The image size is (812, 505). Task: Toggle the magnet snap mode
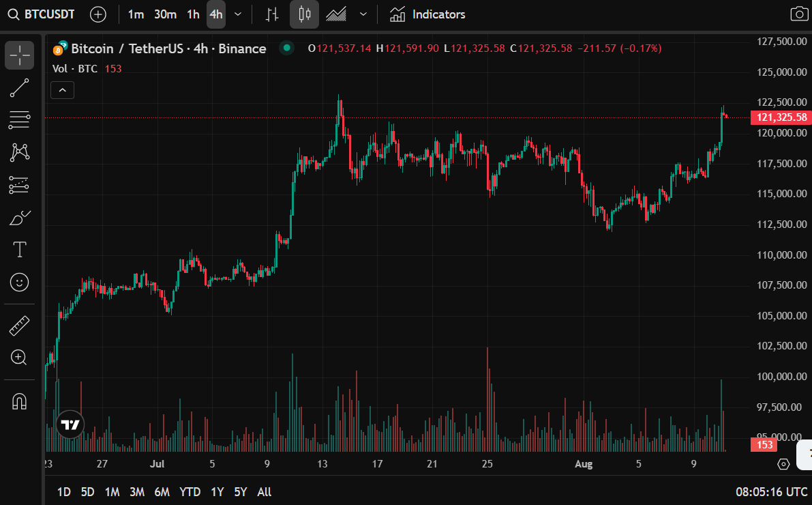coord(20,401)
